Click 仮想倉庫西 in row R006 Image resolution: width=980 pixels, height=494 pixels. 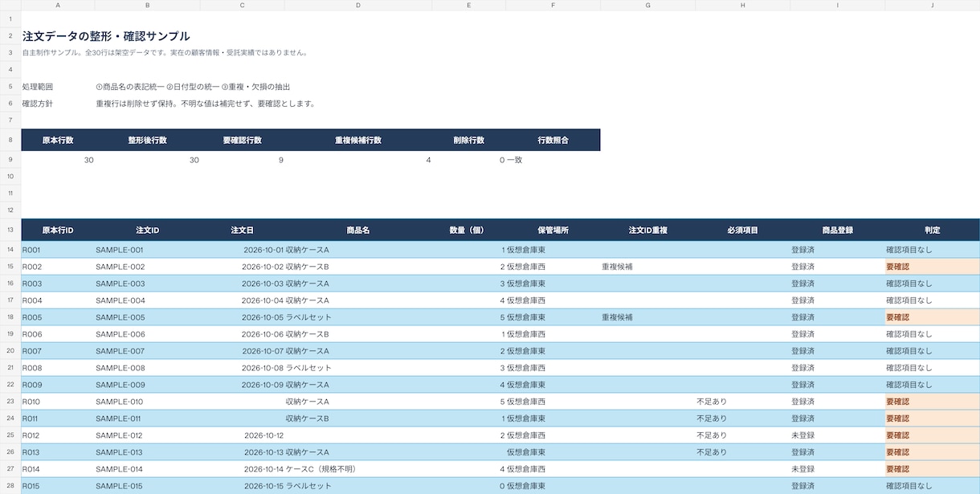point(526,334)
